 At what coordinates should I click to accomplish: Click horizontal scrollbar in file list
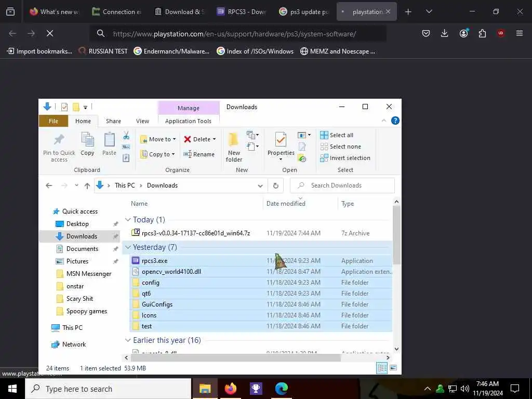[x=235, y=357]
